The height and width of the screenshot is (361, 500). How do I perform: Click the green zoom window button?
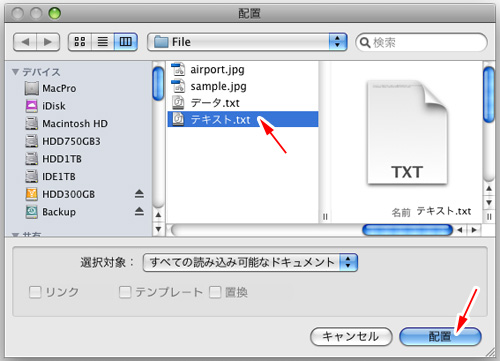(54, 13)
